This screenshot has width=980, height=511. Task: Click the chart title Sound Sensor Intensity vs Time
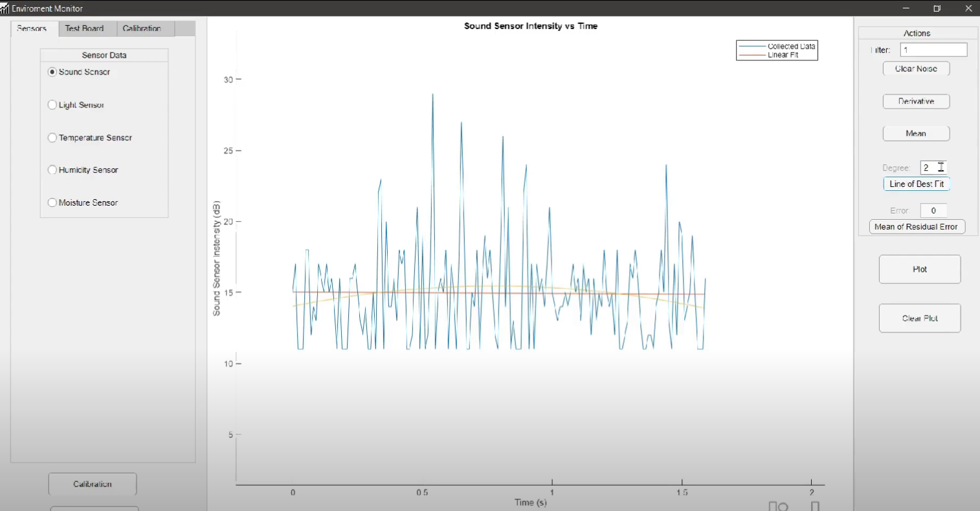tap(531, 26)
